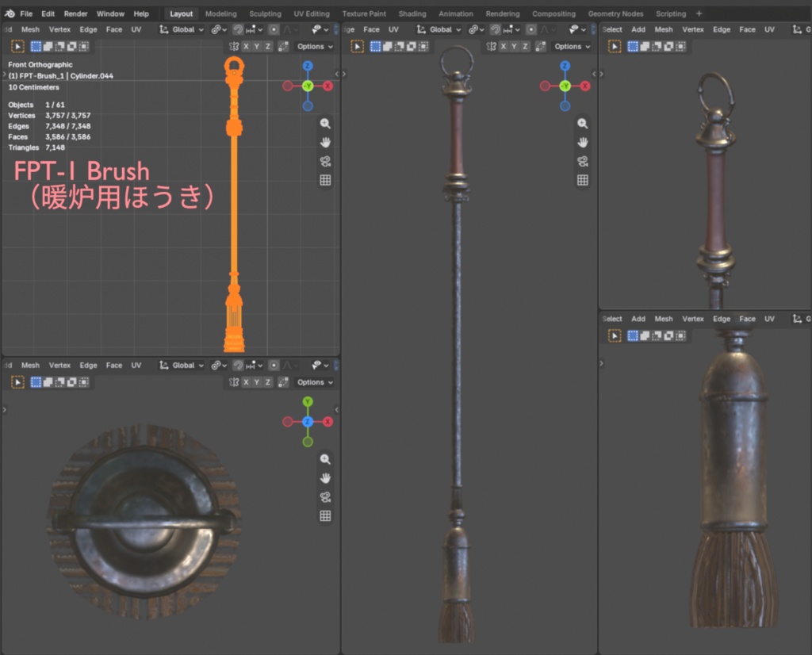Open the Window menu
This screenshot has width=812, height=655.
(x=110, y=13)
